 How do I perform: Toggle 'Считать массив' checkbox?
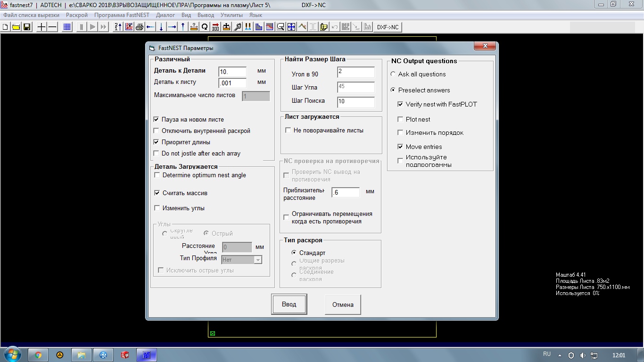[x=157, y=193]
